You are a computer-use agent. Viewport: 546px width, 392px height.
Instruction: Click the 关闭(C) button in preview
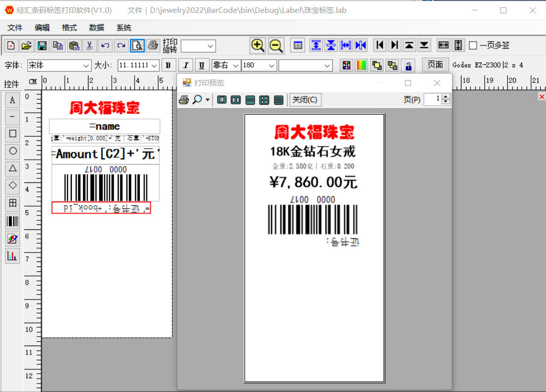[305, 100]
